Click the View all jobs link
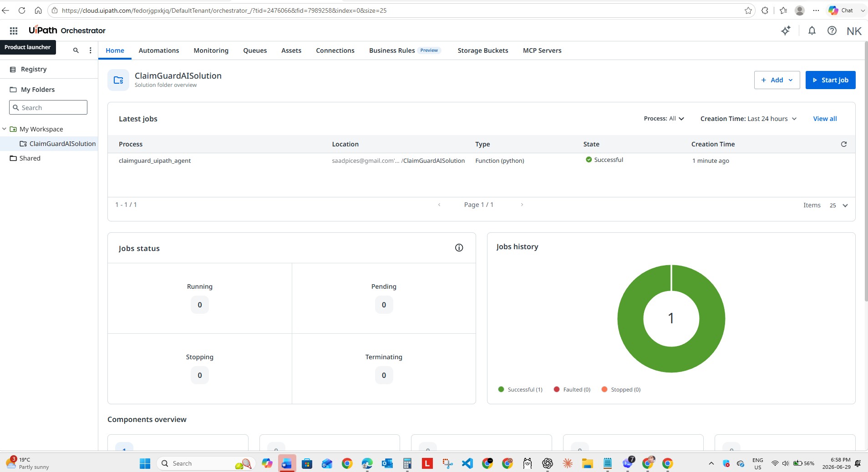The height and width of the screenshot is (472, 868). 825,119
